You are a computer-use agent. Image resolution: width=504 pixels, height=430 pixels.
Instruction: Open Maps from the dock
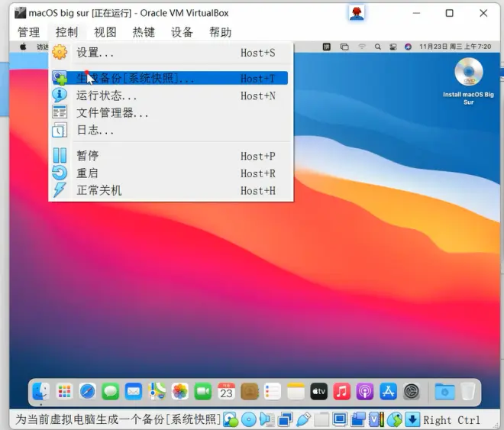click(x=157, y=392)
